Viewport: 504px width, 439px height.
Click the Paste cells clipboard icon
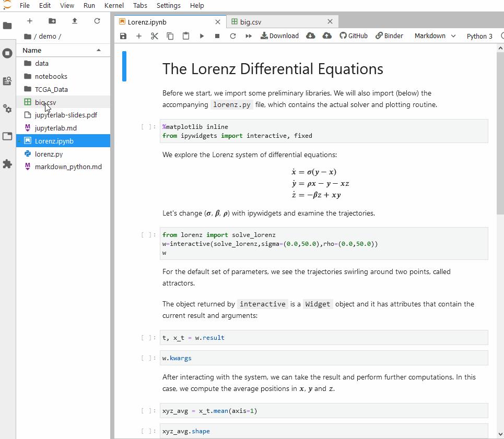pos(186,36)
